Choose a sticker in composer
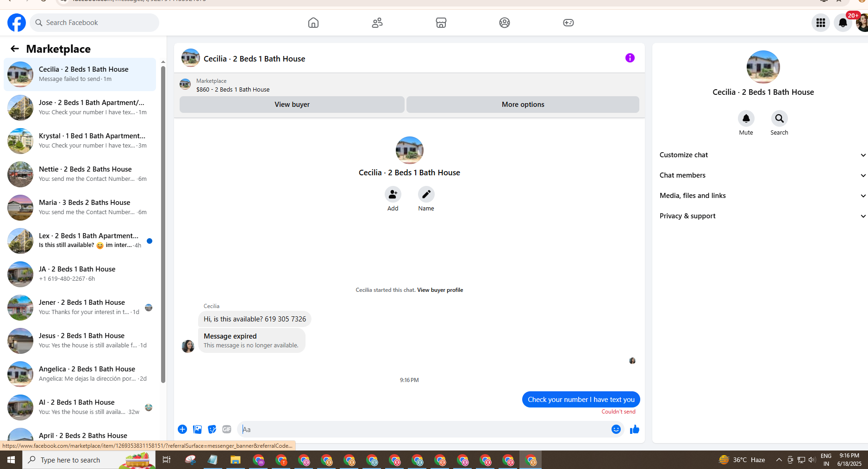The width and height of the screenshot is (868, 469). coord(212,429)
